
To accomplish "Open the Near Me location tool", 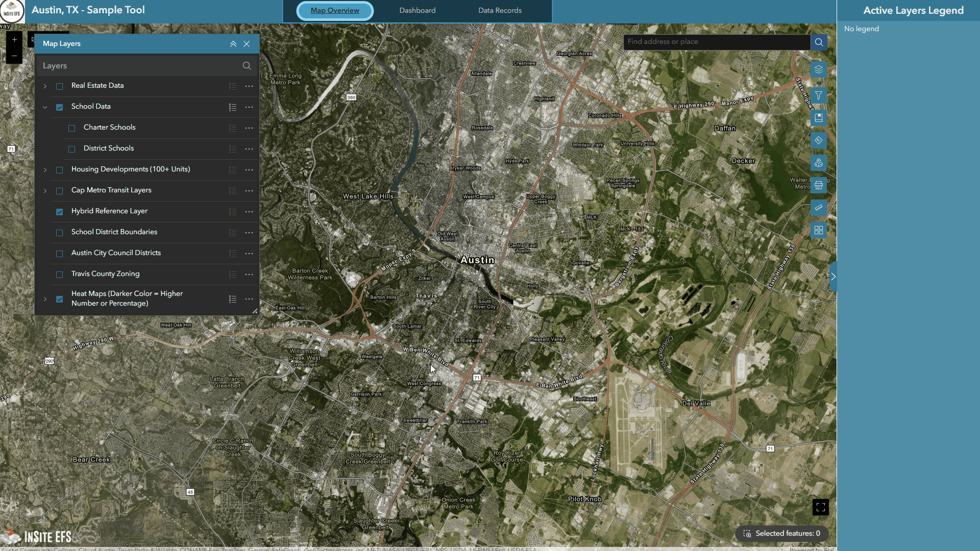I will [818, 163].
